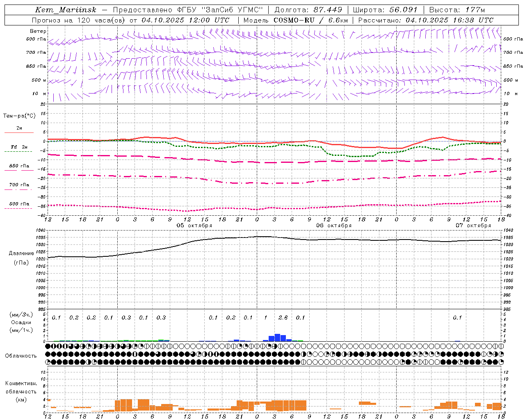Click the 'Тем-ра(°C)' temperature panel label
Image resolution: width=525 pixels, height=420 pixels.
19,116
